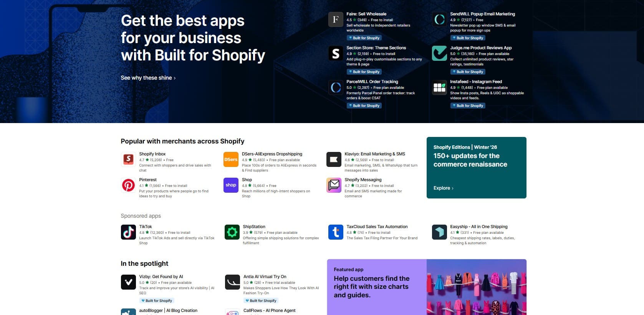644x315 pixels.
Task: Click Built for Shopify badge under Judge.me
Action: point(468,72)
